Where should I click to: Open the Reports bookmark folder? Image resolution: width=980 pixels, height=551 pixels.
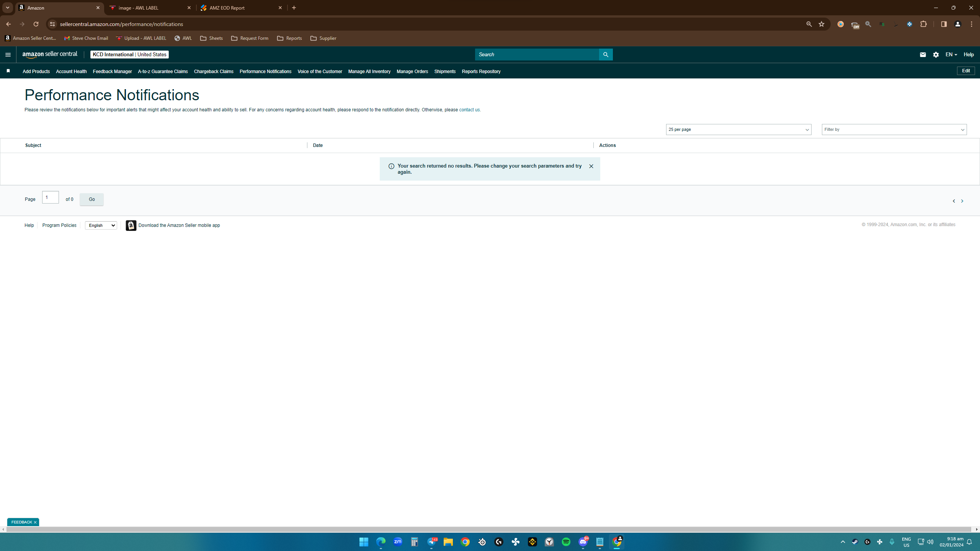(289, 38)
